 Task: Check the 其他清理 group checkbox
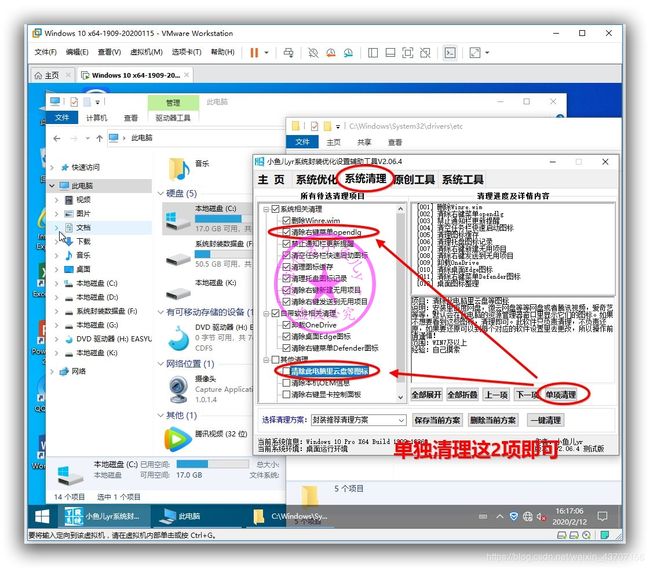275,359
